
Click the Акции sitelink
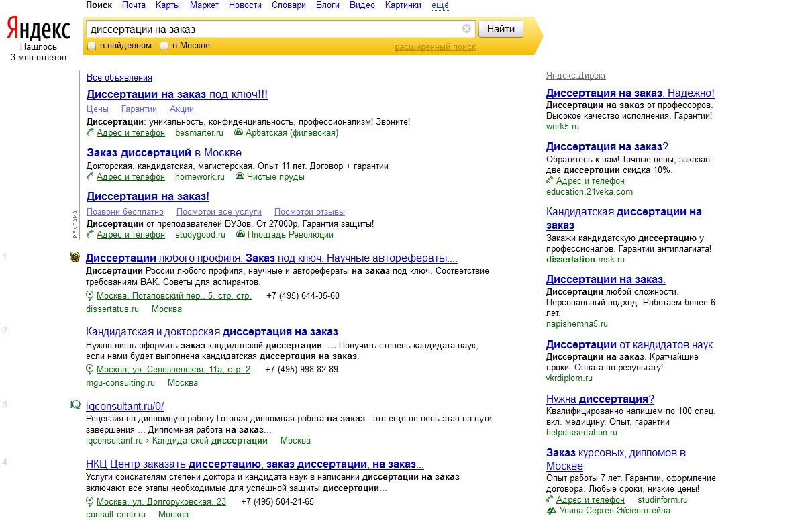pyautogui.click(x=182, y=109)
